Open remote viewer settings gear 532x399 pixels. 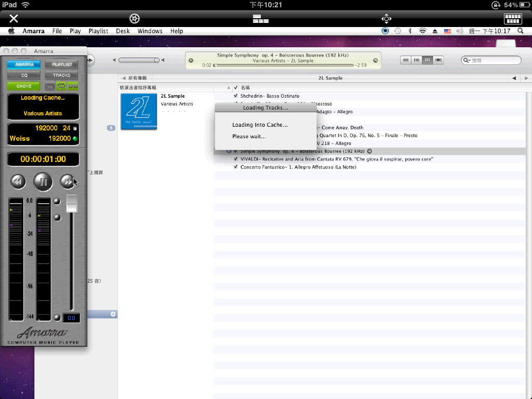[x=135, y=18]
